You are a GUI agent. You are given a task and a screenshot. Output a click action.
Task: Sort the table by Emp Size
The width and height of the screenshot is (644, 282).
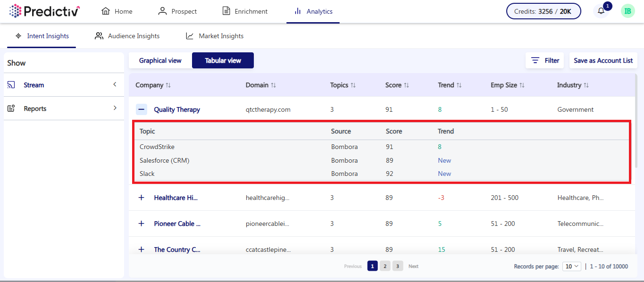point(508,85)
